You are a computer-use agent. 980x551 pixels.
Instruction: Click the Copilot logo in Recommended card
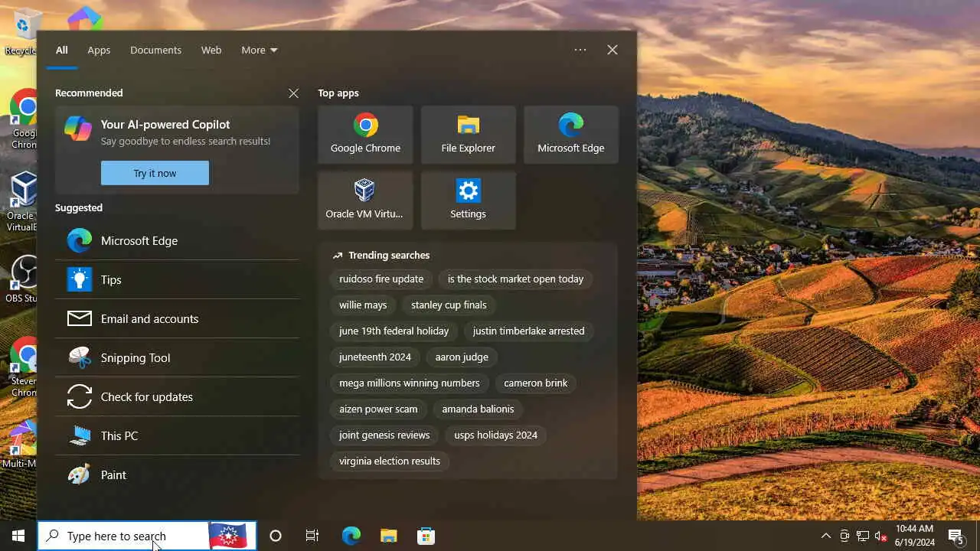tap(78, 128)
